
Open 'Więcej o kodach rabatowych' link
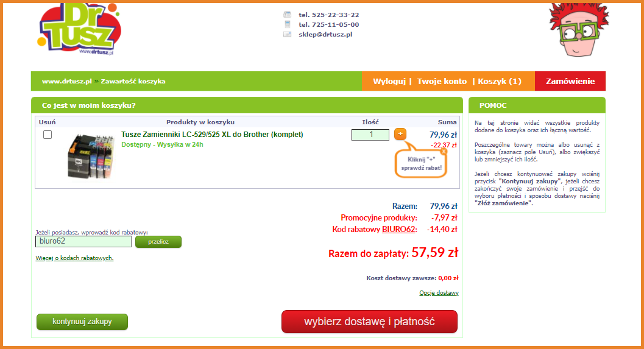74,258
